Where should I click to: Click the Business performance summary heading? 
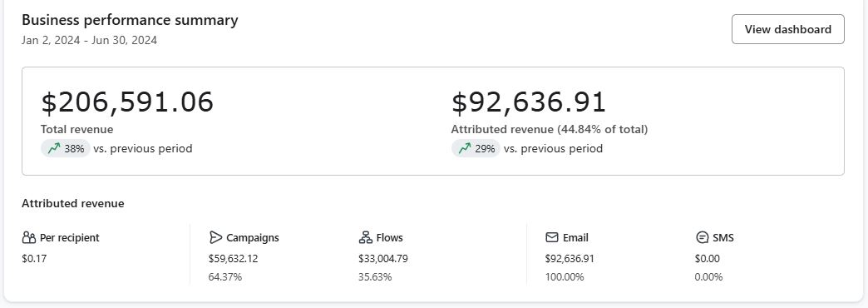pos(130,20)
